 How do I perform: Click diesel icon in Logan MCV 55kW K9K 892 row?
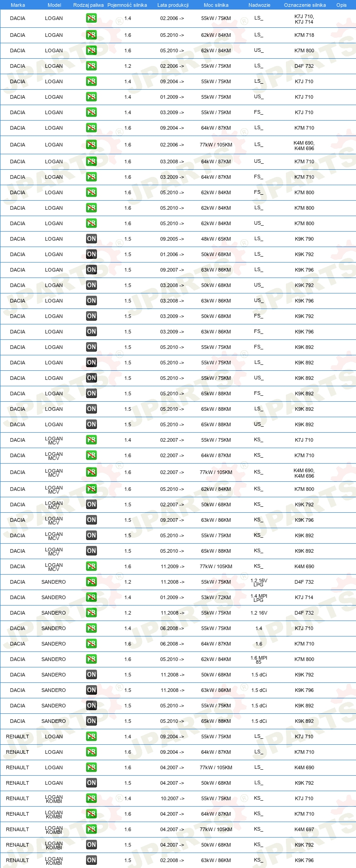pos(92,535)
